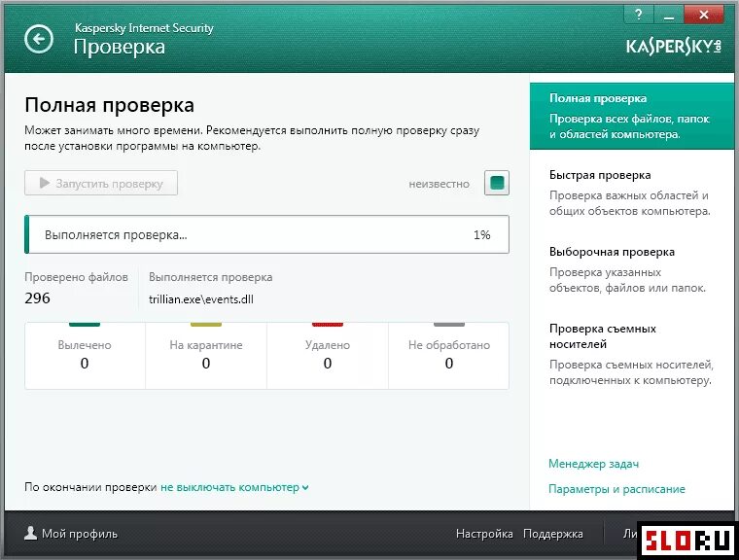Open Проверка съемных носителей

click(x=632, y=355)
